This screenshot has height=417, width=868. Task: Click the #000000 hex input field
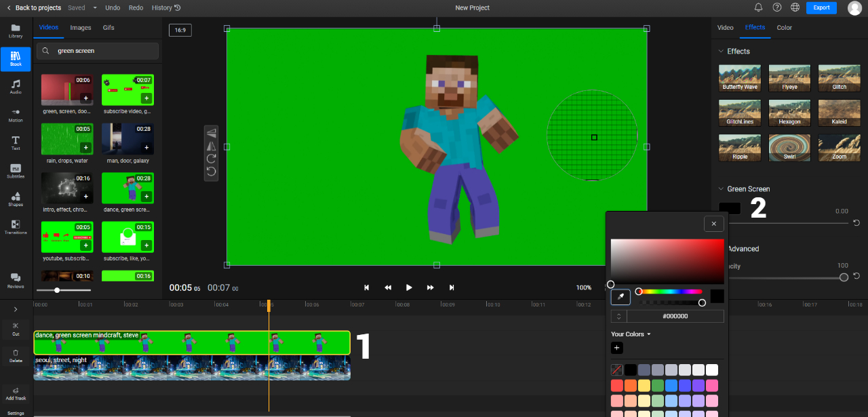pos(675,316)
